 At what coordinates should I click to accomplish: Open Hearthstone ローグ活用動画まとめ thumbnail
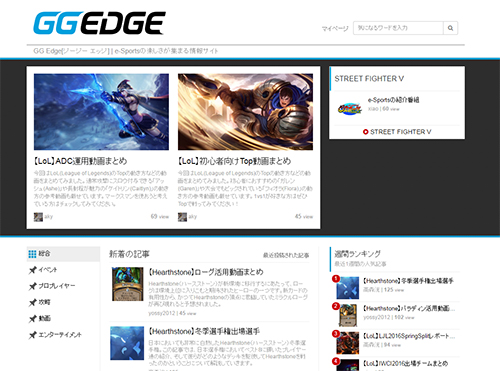click(128, 284)
